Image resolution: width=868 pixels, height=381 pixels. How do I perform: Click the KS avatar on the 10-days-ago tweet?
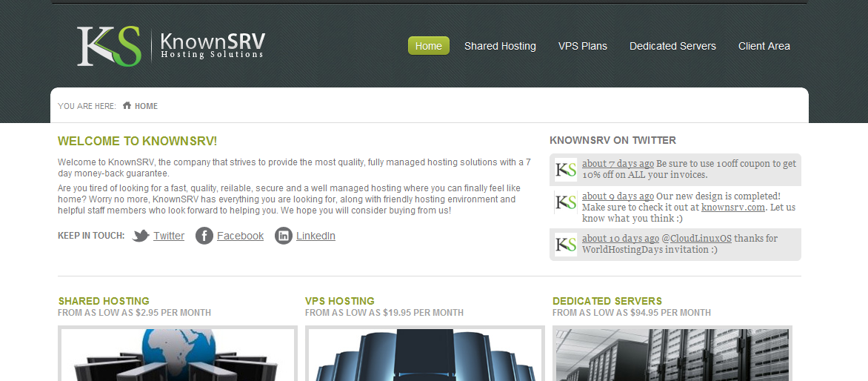(x=566, y=244)
